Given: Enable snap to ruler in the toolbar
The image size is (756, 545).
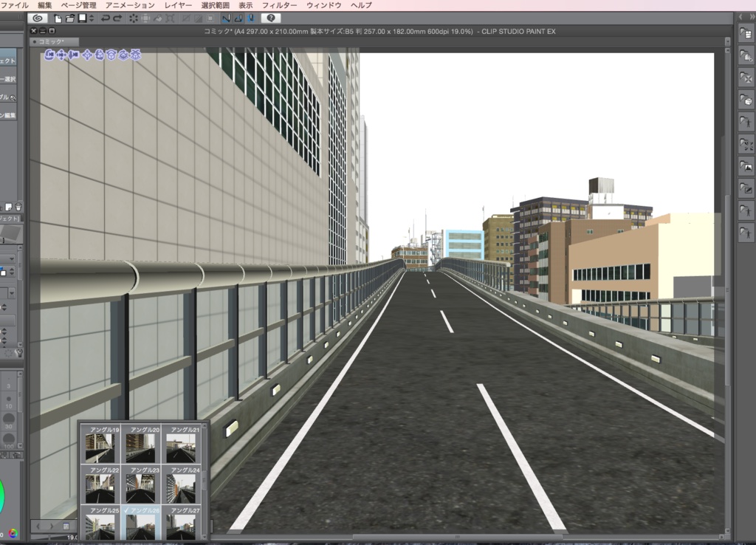Looking at the screenshot, I should pyautogui.click(x=226, y=18).
